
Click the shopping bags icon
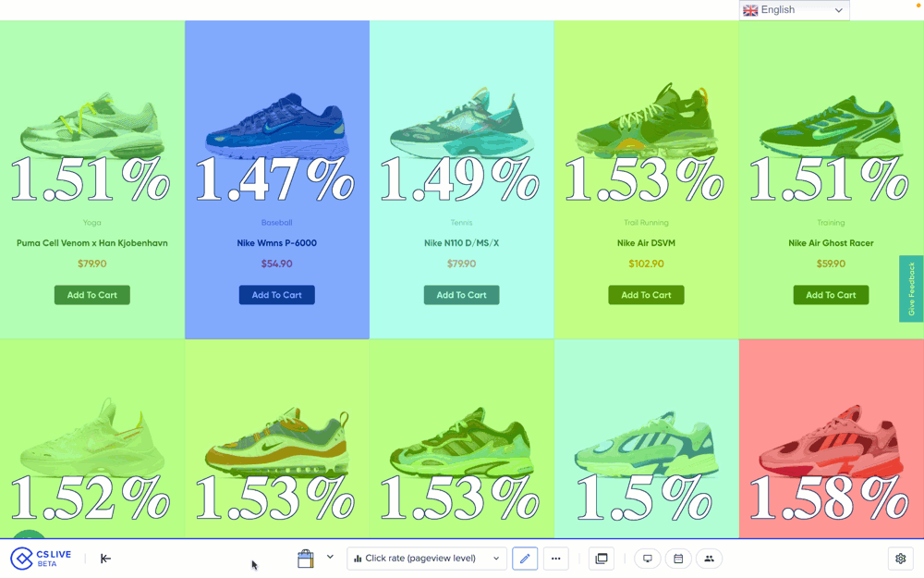pyautogui.click(x=306, y=559)
